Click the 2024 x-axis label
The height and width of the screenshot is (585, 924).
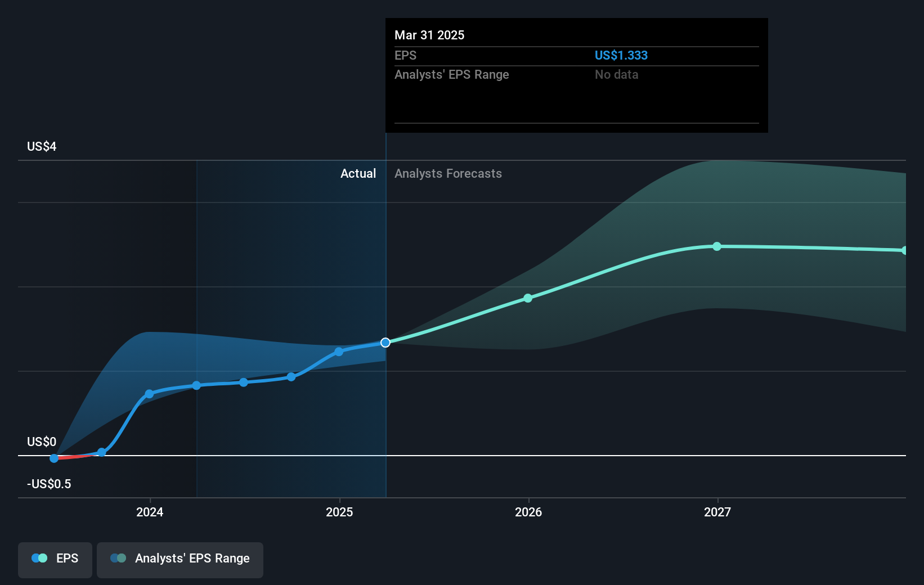pyautogui.click(x=150, y=512)
